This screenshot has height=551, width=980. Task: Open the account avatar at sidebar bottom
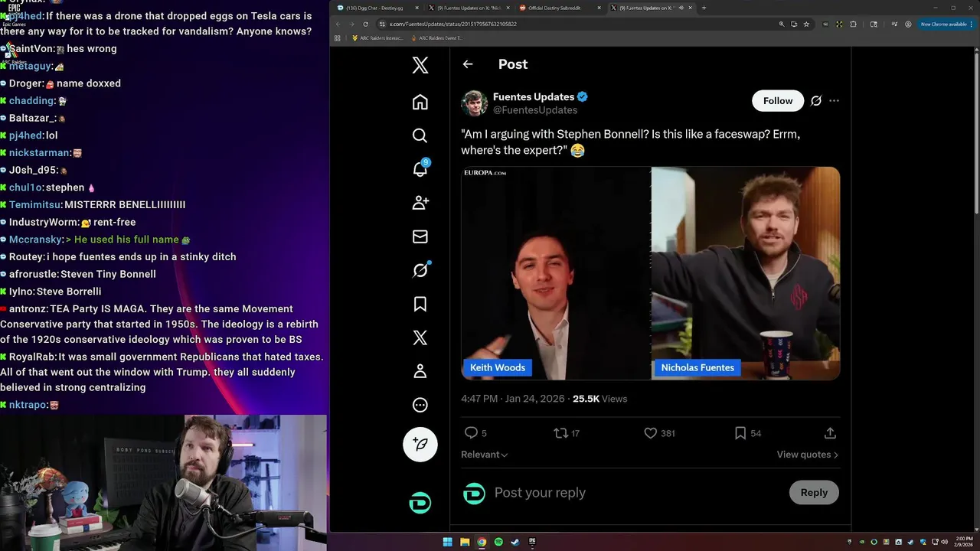[x=420, y=503]
